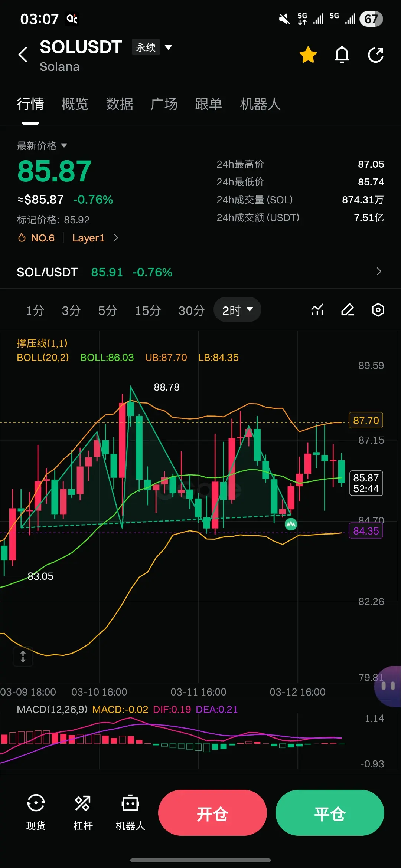
Task: Expand the 永续 contract type dropdown
Action: click(152, 47)
